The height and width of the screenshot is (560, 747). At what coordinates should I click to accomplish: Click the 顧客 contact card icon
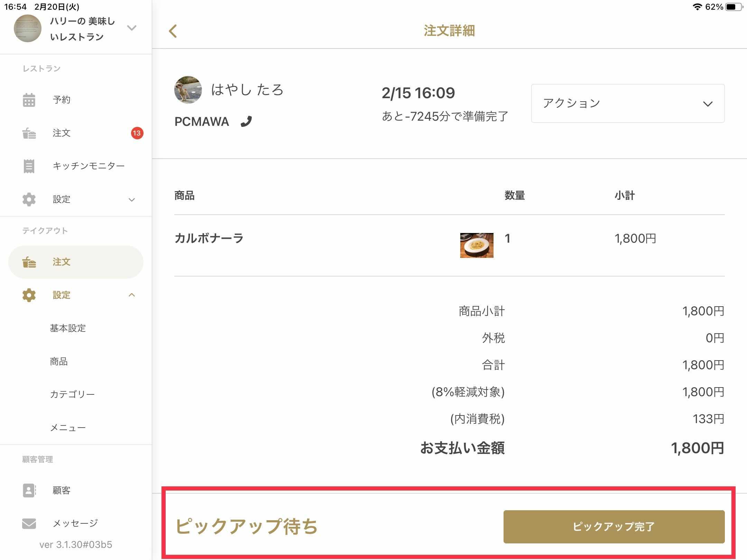tap(29, 490)
